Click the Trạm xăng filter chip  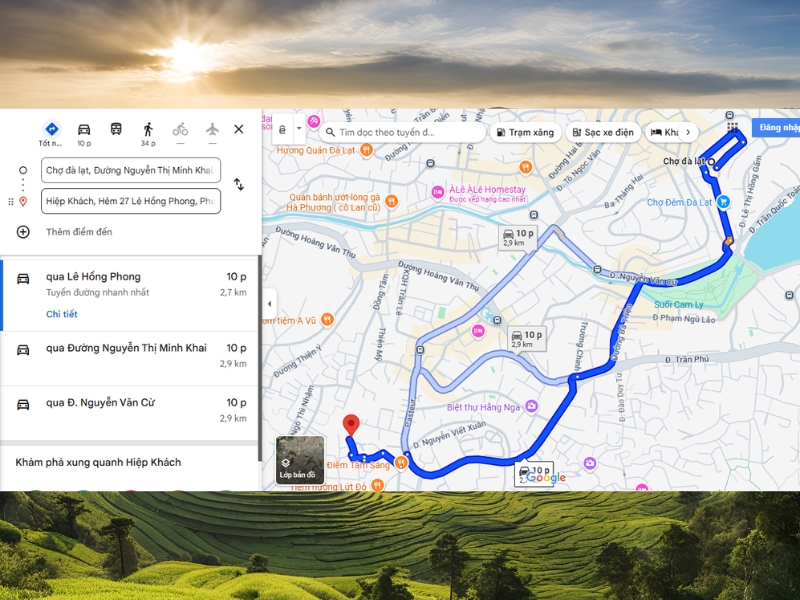click(x=525, y=132)
